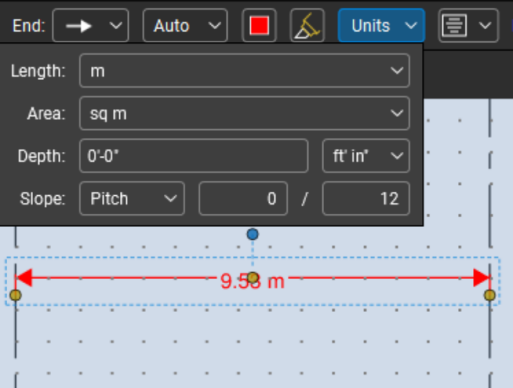Select the right yellow endpoint handle
Viewport: 513px width, 388px height.
point(490,295)
